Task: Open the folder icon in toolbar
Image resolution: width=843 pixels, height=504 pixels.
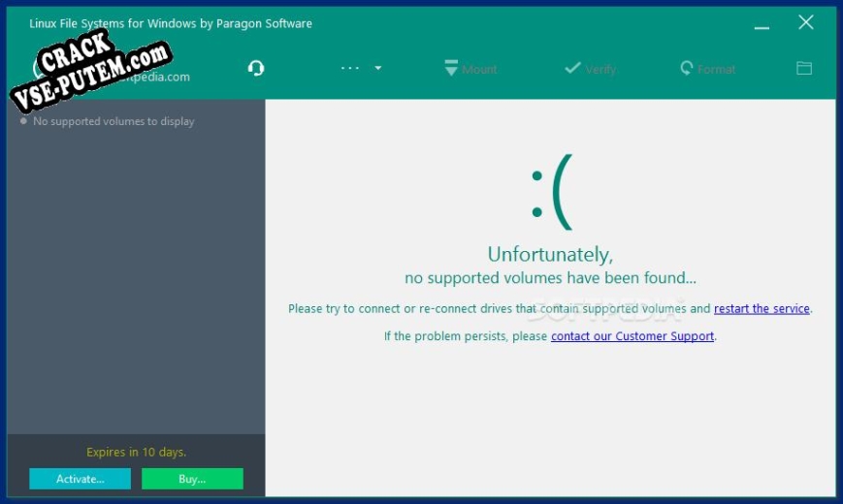Action: [x=804, y=68]
